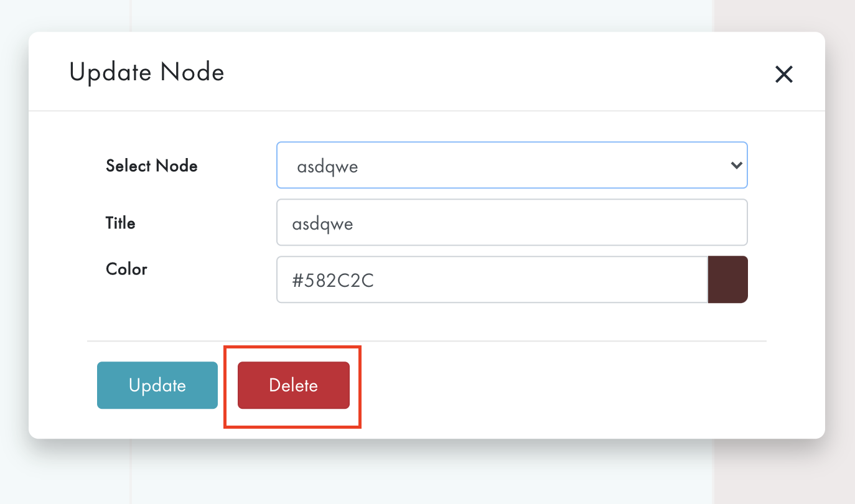This screenshot has height=504, width=855.
Task: Close the Update Node dialog via the X
Action: [x=783, y=74]
